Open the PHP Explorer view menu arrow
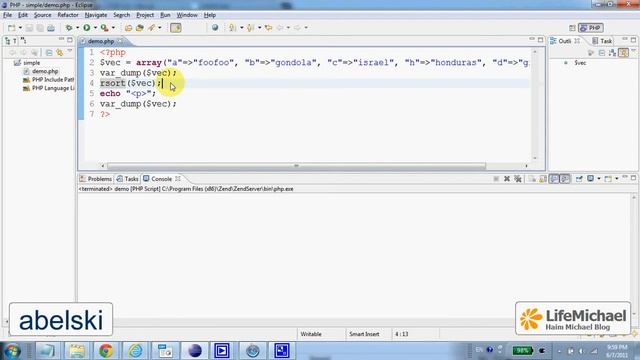The height and width of the screenshot is (360, 640). (x=69, y=52)
